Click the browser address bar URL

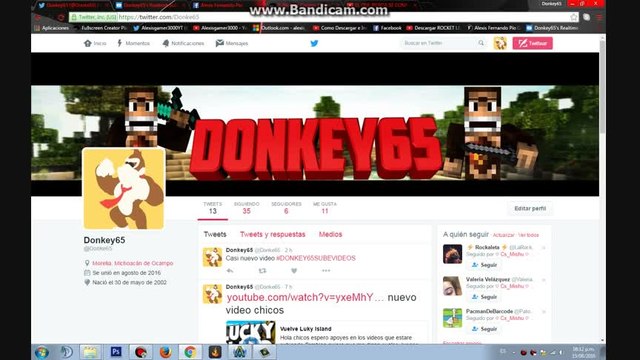tap(159, 17)
